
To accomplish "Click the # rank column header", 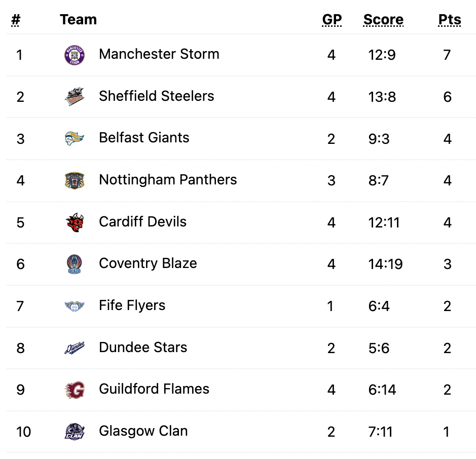I will point(16,20).
